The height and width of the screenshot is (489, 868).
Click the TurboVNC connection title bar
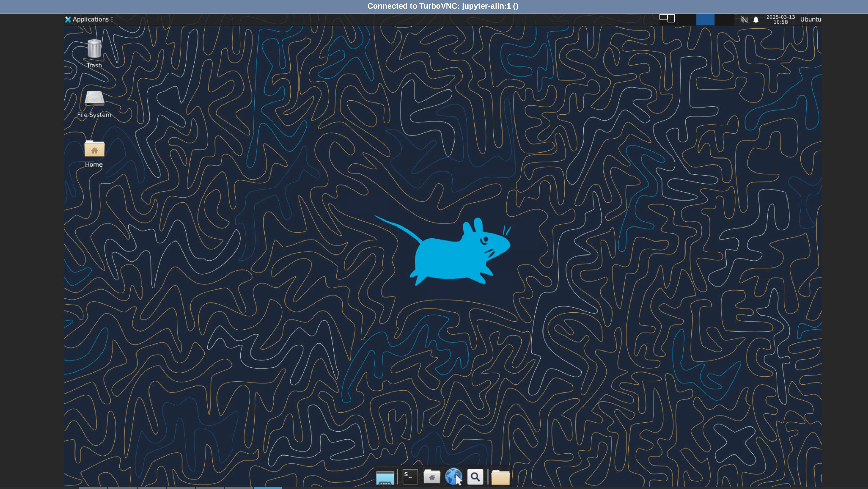(442, 6)
